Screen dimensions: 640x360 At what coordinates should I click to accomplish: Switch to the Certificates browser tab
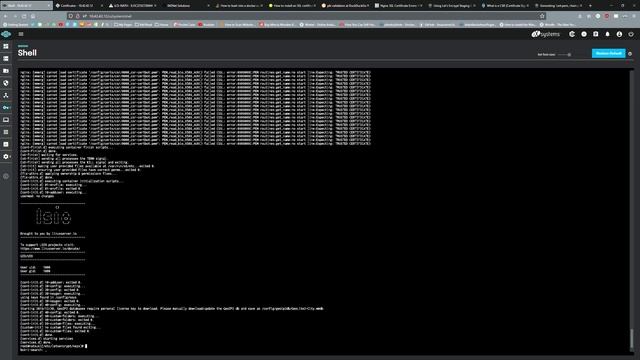[77, 6]
